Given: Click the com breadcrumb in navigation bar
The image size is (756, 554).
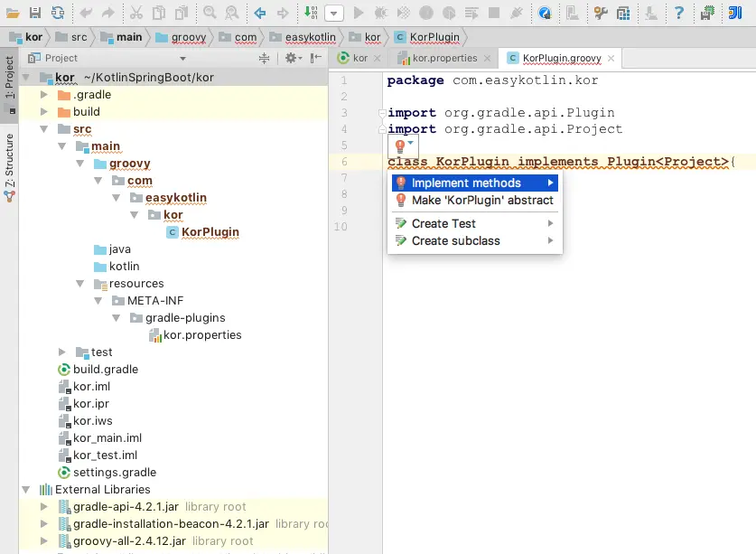Looking at the screenshot, I should 238,37.
